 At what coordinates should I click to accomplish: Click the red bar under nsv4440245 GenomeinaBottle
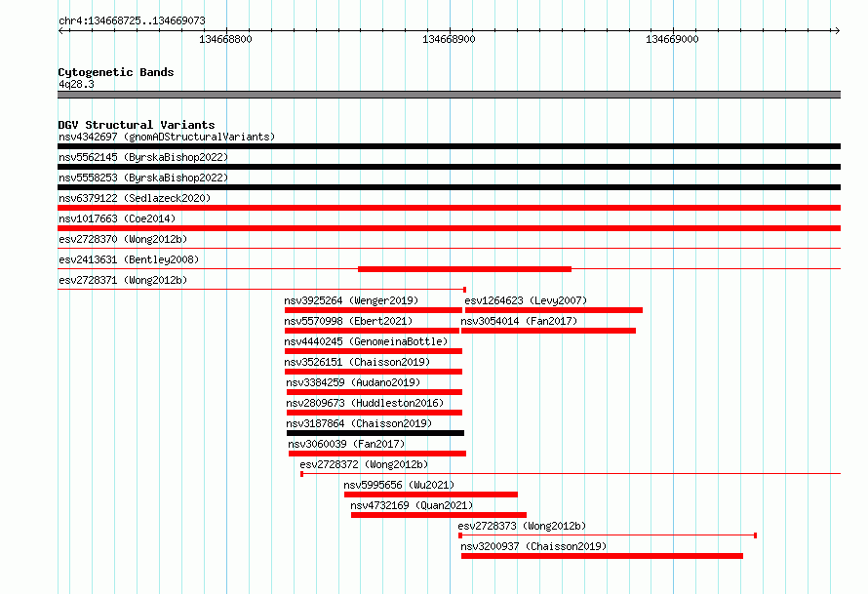point(374,351)
